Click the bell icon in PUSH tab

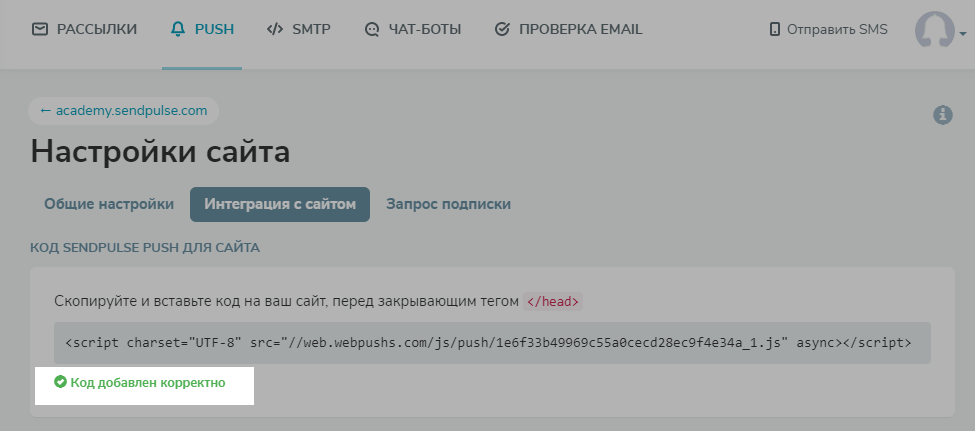(178, 29)
